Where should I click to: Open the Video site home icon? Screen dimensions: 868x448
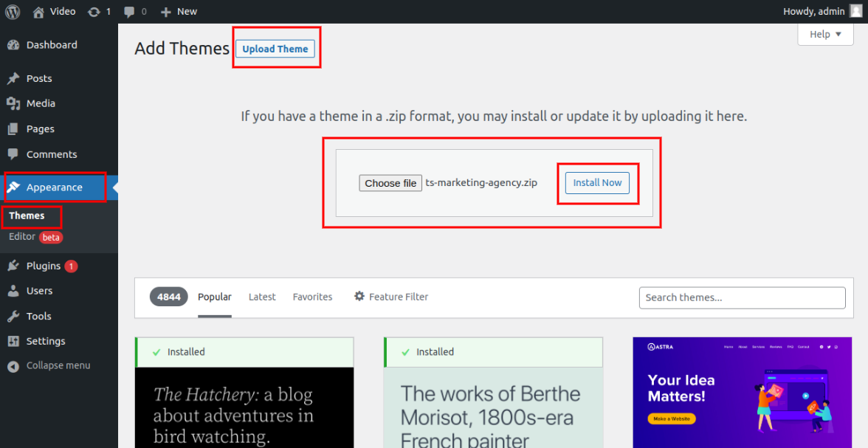(x=39, y=11)
